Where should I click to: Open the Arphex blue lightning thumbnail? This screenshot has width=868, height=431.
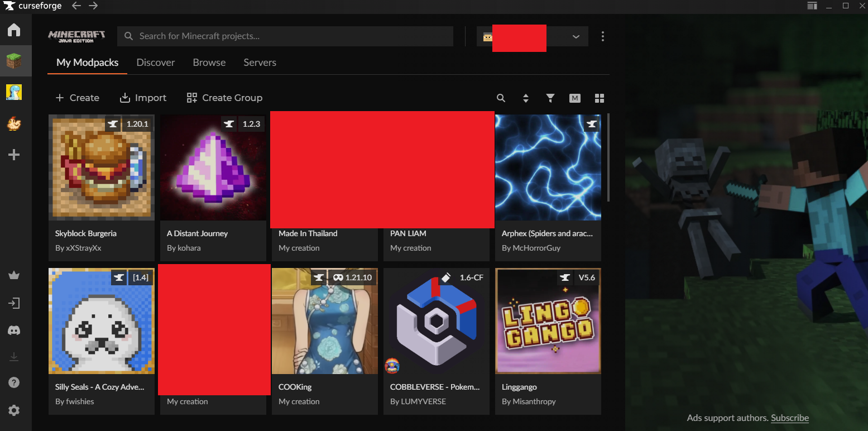pos(548,167)
